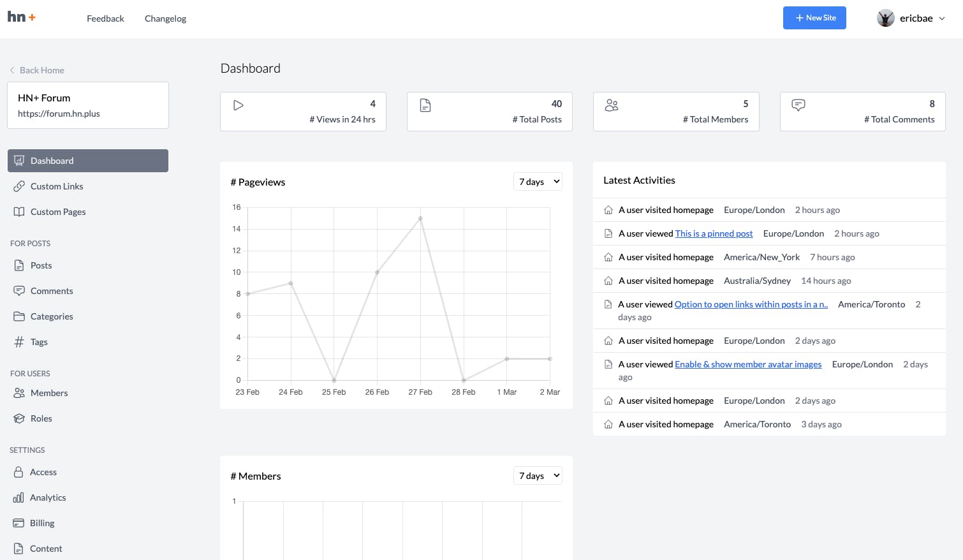Open the Categories folder icon
Viewport: 963px width, 560px height.
[x=19, y=316]
